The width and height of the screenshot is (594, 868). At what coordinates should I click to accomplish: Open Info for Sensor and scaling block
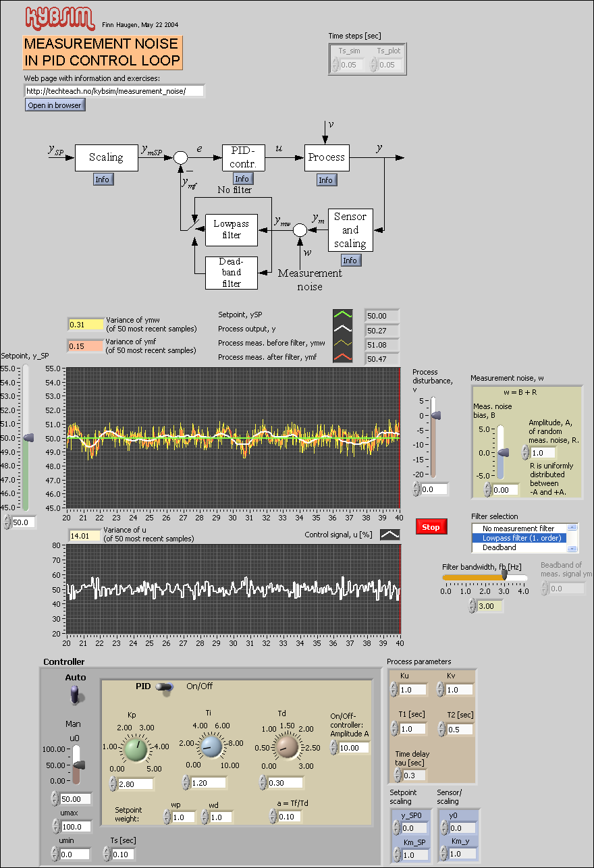pyautogui.click(x=351, y=260)
